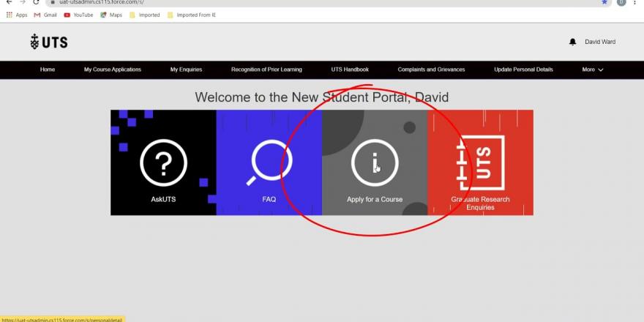Open the Imported bookmarks folder
This screenshot has width=644, height=322.
[145, 15]
